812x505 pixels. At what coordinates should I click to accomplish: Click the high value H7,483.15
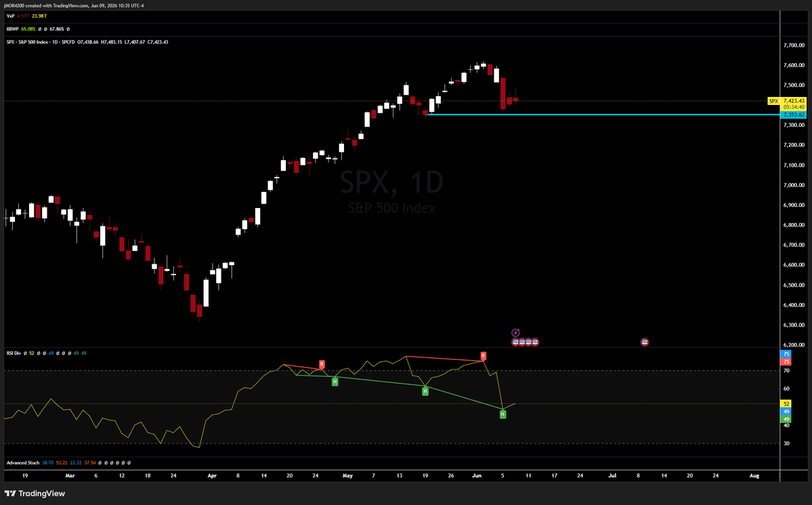pos(111,42)
